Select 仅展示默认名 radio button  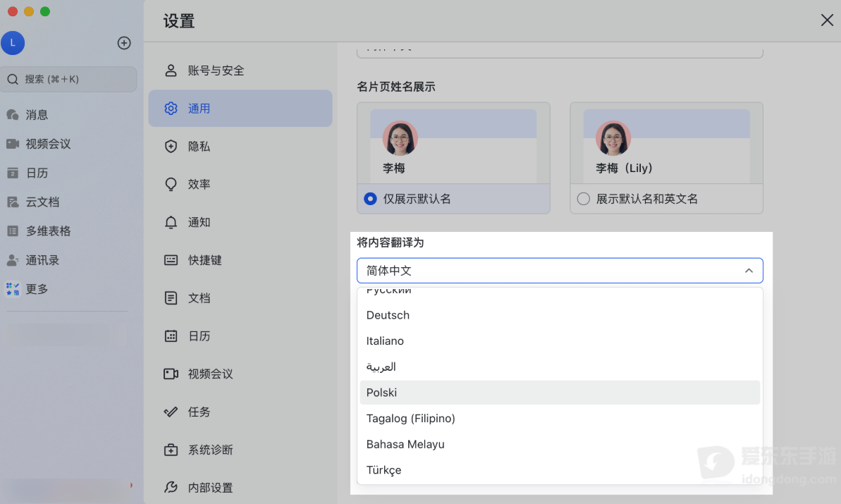click(x=370, y=199)
